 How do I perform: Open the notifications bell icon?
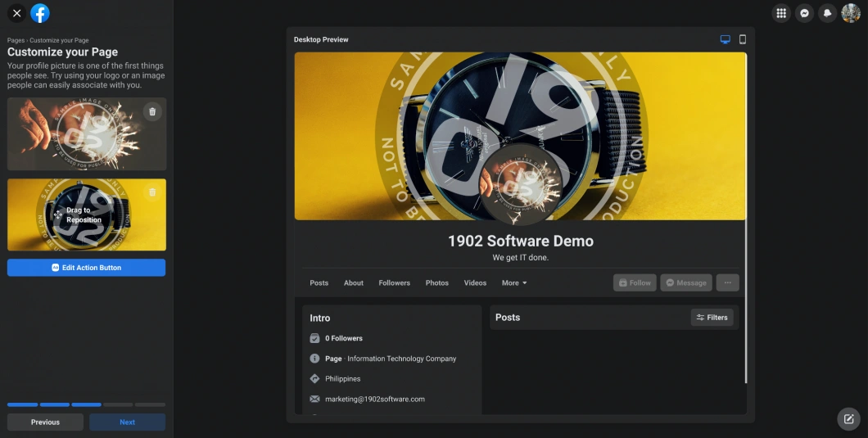[x=828, y=13]
